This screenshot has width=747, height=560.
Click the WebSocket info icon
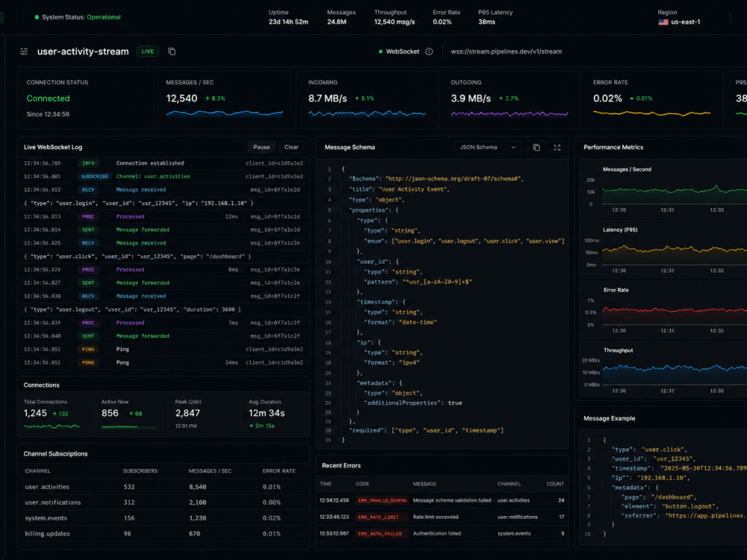coord(430,52)
